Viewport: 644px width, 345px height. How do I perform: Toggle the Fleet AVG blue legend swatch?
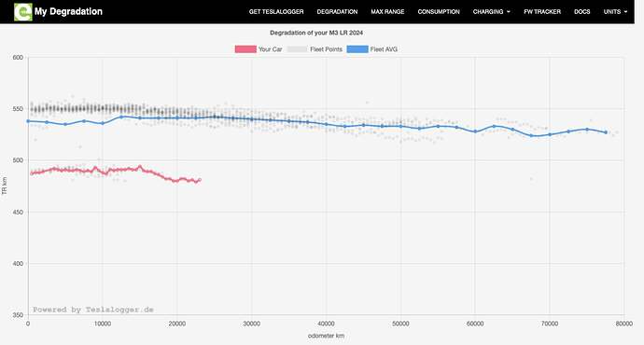point(357,49)
